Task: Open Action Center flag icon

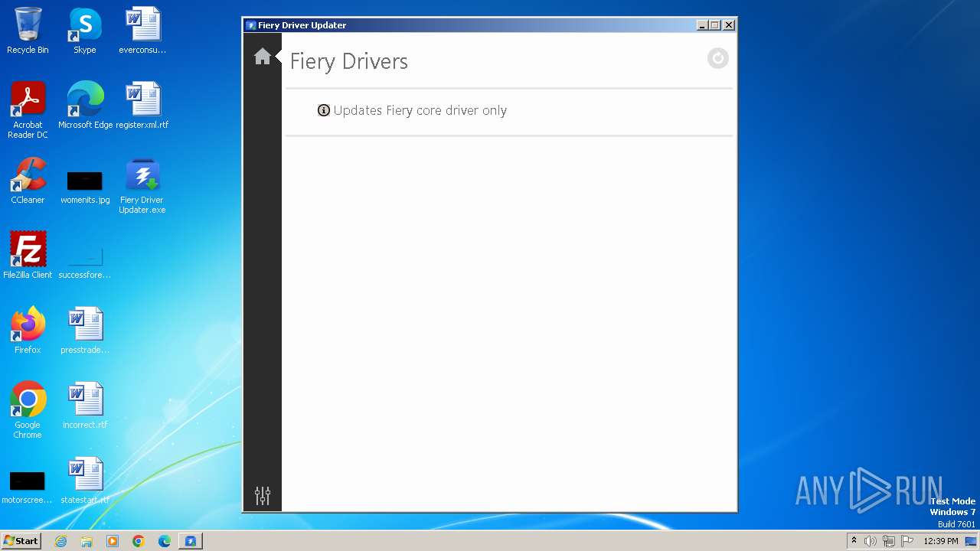Action: (x=907, y=541)
